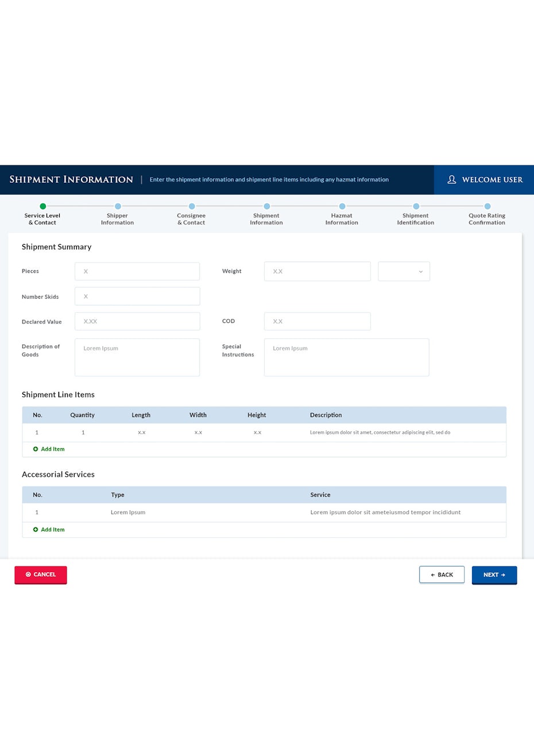Proceed with the Next button
This screenshot has width=534, height=756.
coord(494,574)
